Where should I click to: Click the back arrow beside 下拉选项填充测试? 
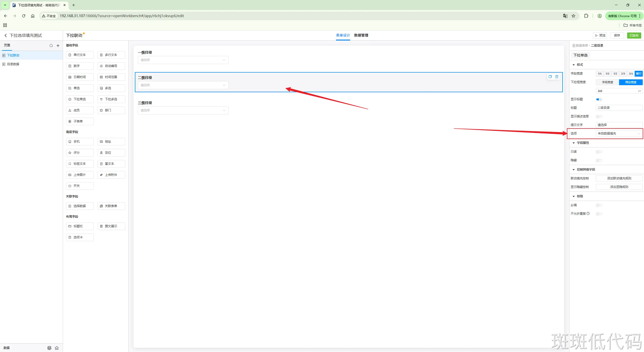tap(6, 36)
